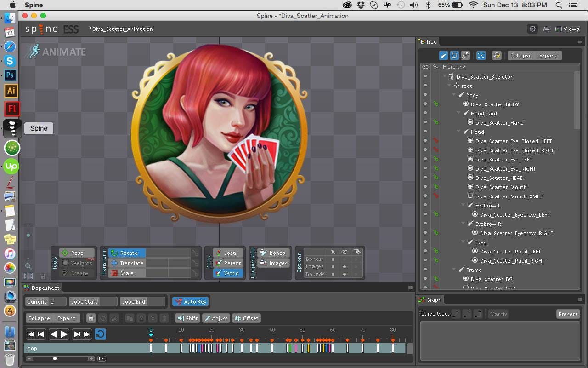Collapse the Head bone arrow
This screenshot has width=588, height=368.
(x=458, y=132)
